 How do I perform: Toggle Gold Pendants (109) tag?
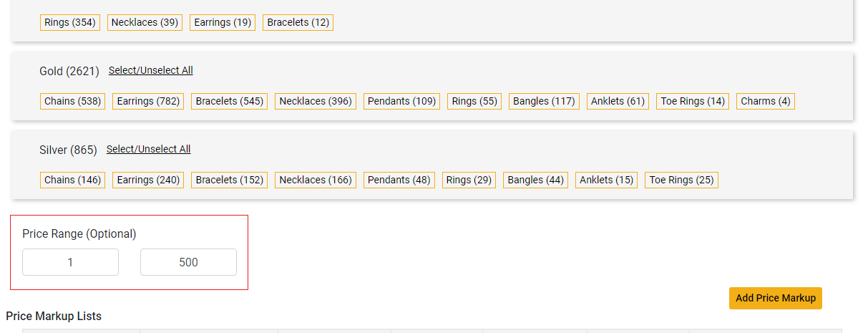[x=401, y=101]
